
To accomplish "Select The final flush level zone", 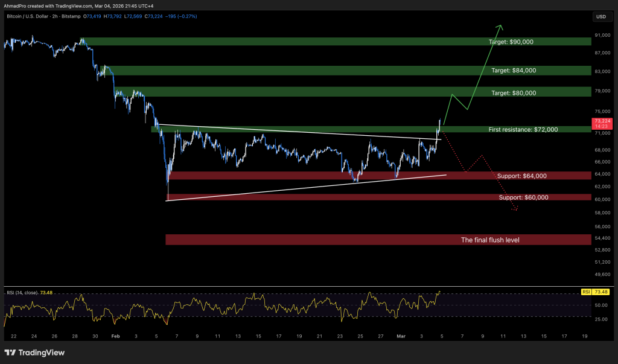I will click(491, 240).
